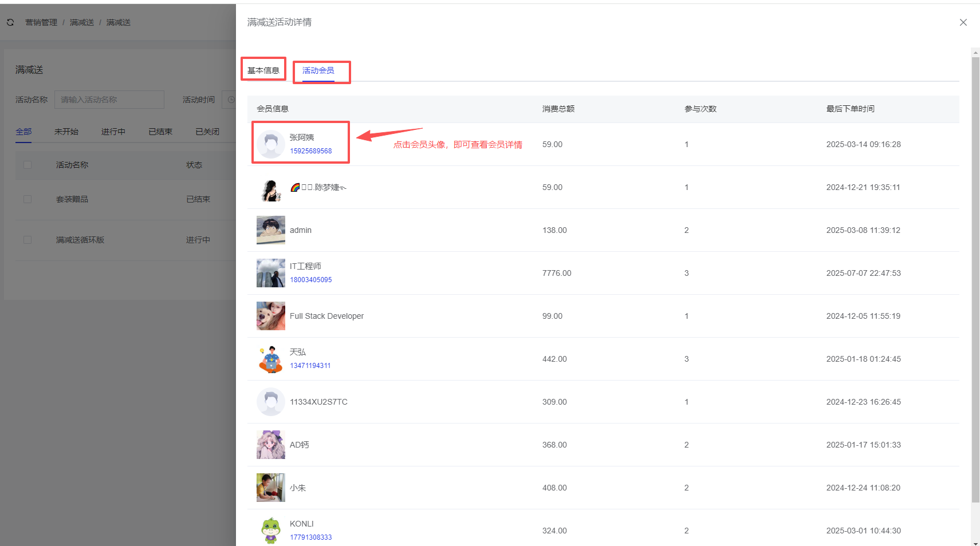Open Full Stack Developer's avatar
The width and height of the screenshot is (980, 546).
[270, 316]
